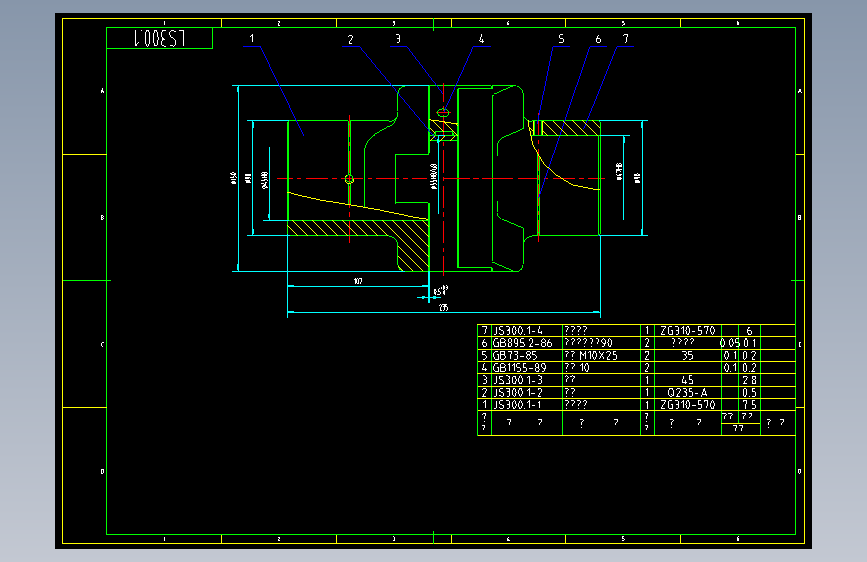Click part balloon number 3
This screenshot has height=562, width=867.
[398, 39]
